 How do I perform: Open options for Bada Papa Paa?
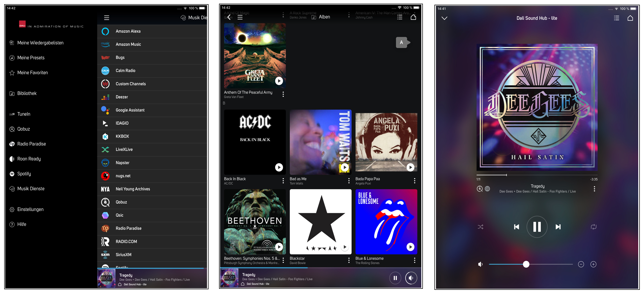click(x=414, y=181)
